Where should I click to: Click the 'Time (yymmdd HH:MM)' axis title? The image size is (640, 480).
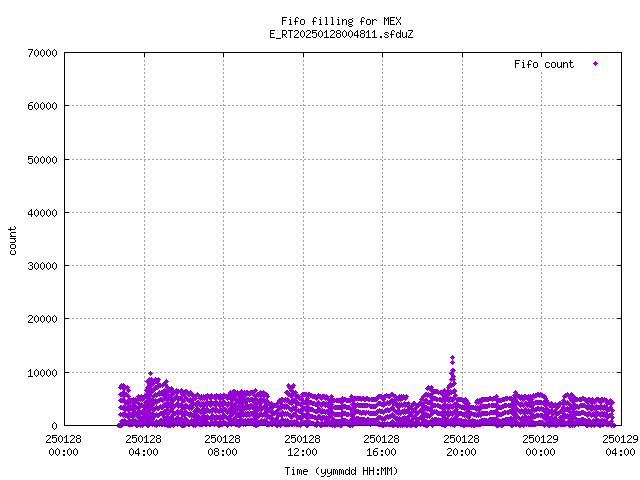pos(341,471)
